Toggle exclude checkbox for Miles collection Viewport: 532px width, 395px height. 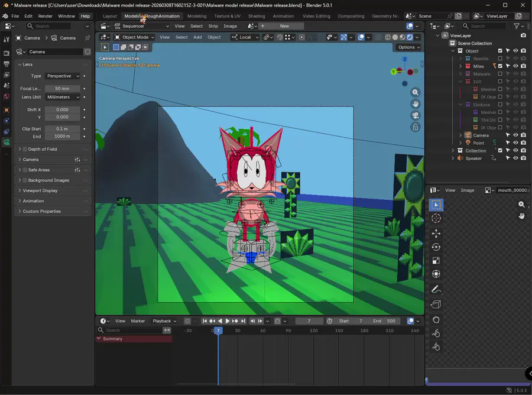pos(500,66)
